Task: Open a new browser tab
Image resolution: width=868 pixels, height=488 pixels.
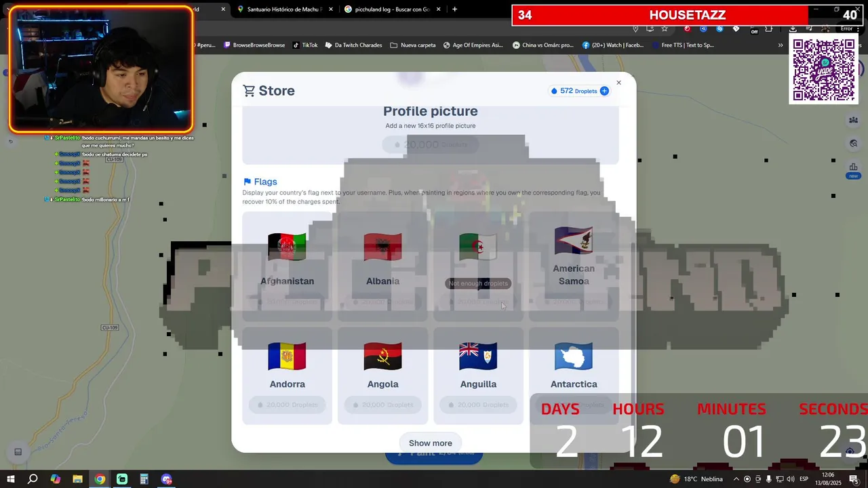Action: click(454, 9)
